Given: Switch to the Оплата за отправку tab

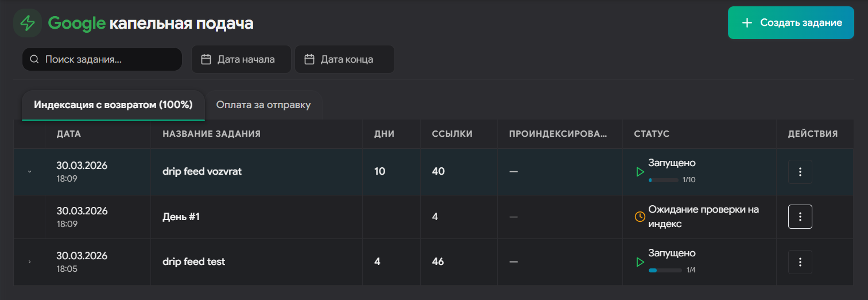Looking at the screenshot, I should [263, 105].
